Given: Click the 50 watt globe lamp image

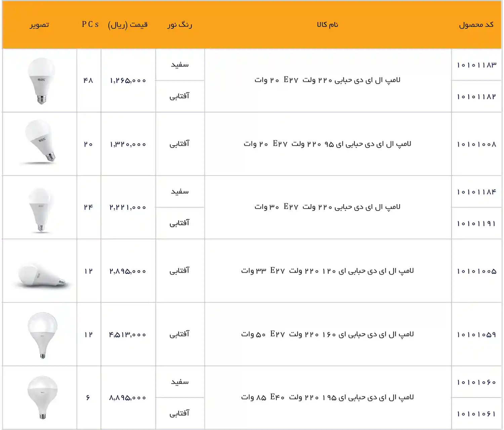Looking at the screenshot, I should click(x=41, y=334).
